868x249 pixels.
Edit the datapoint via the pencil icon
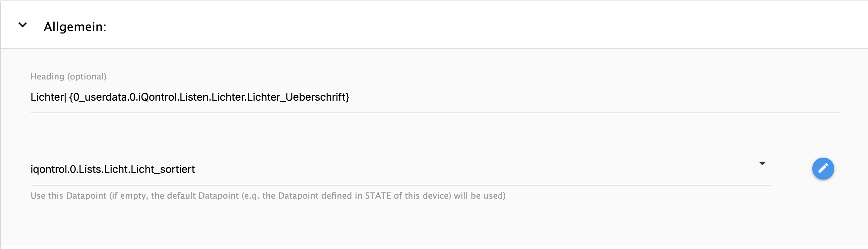point(823,168)
